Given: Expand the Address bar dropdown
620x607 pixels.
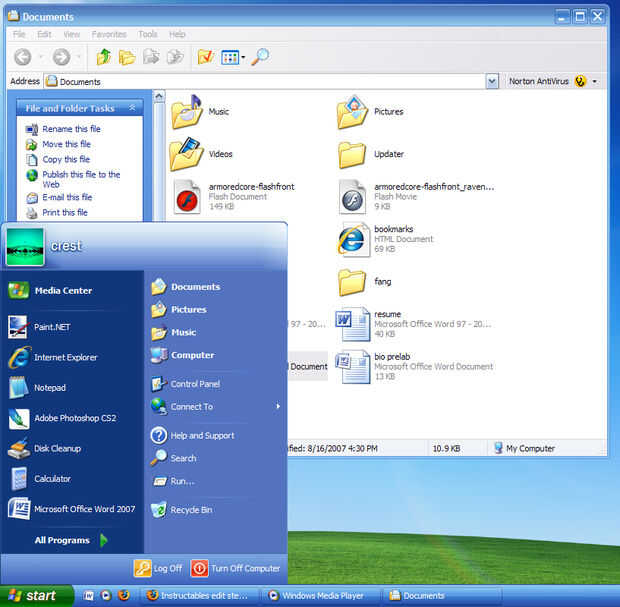Looking at the screenshot, I should (492, 82).
